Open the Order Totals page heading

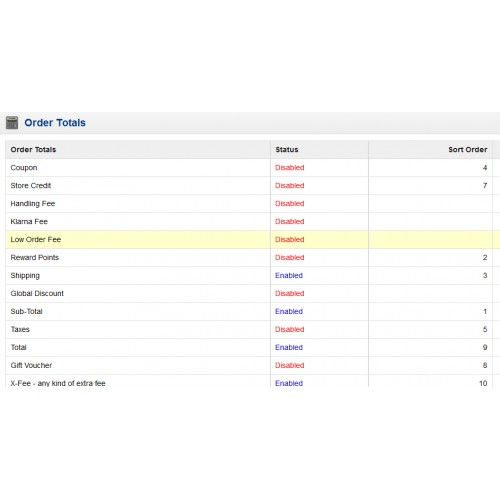pyautogui.click(x=55, y=123)
